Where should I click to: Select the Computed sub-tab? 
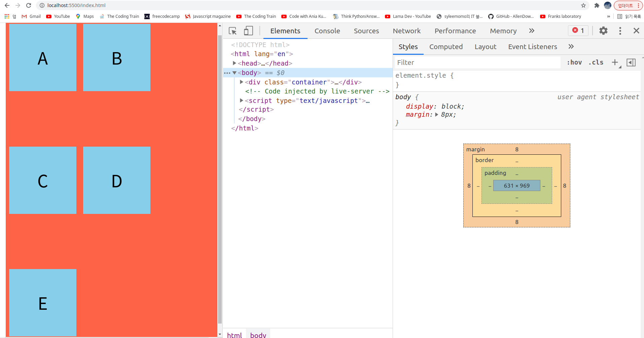tap(446, 47)
